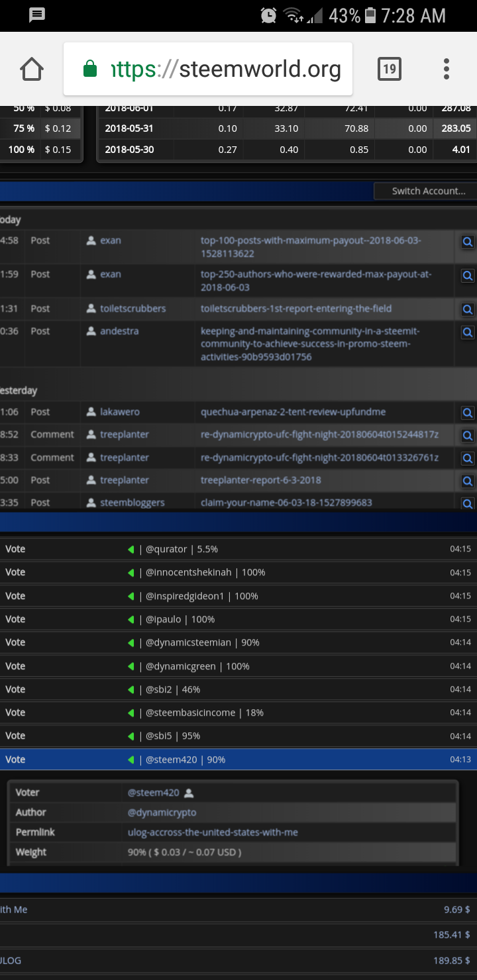Click the 189.85 $ payout row
Screen dimensions: 477x980
238,960
